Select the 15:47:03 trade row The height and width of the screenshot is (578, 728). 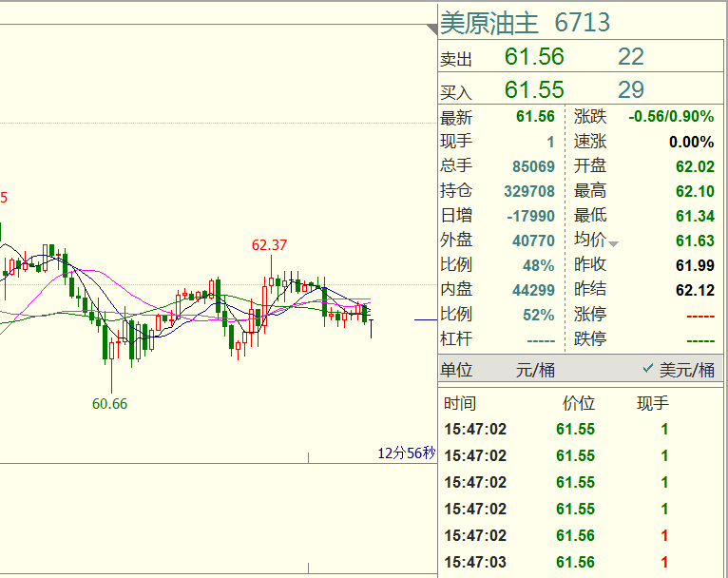point(581,562)
